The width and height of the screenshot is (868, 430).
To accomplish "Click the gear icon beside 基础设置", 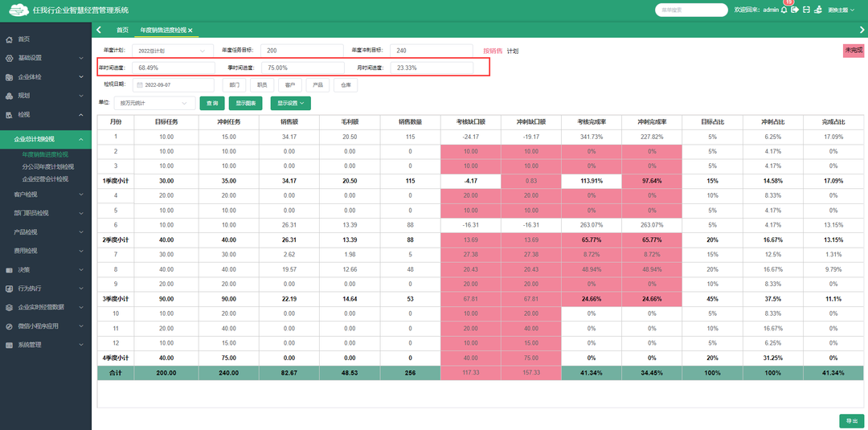I will click(x=9, y=58).
